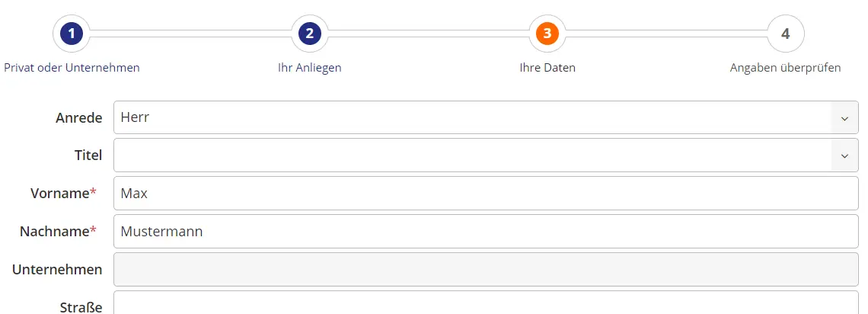
Task: Focus the Vorname input field
Action: [486, 194]
